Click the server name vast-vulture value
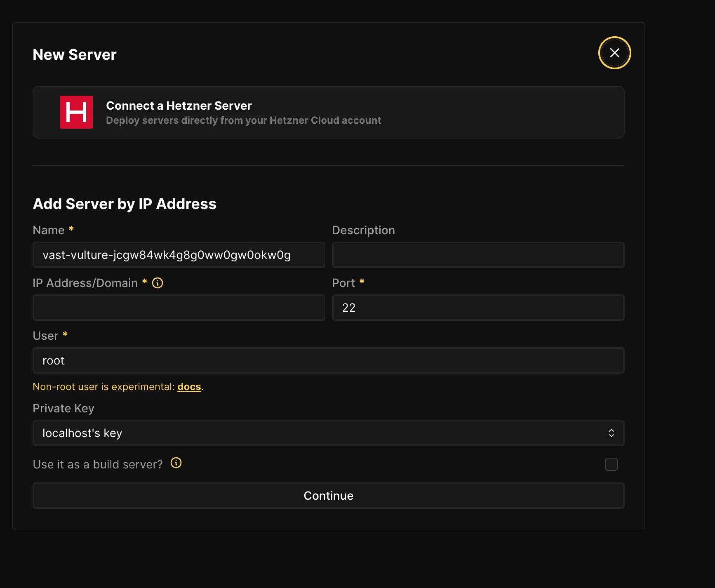 167,255
